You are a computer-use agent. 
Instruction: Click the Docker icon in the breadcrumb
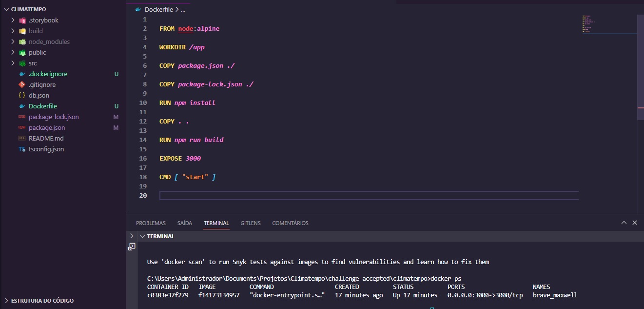[x=139, y=9]
